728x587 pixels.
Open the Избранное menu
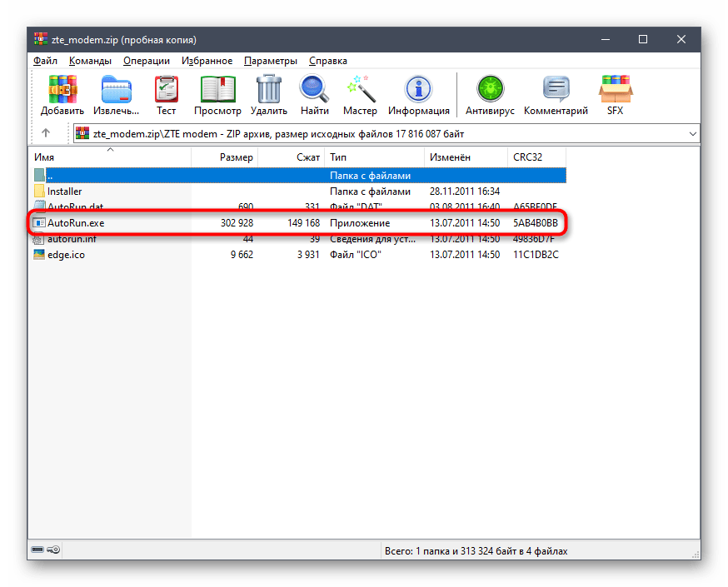[x=207, y=61]
